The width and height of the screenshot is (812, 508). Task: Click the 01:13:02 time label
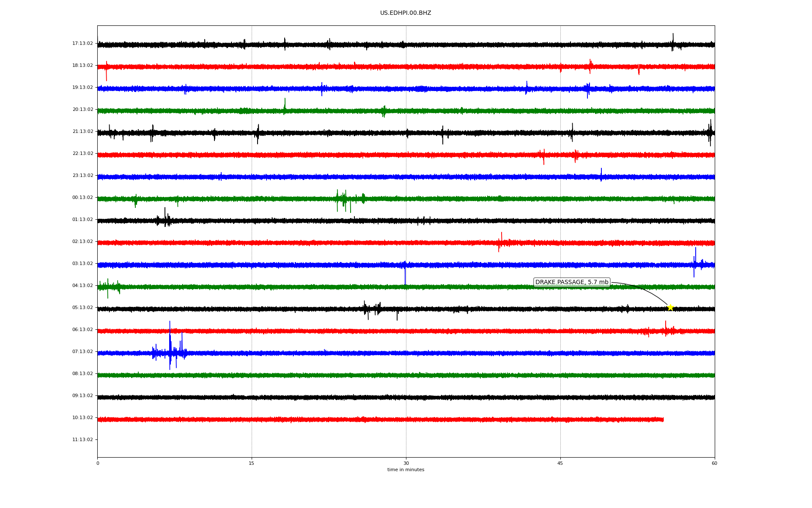point(82,219)
